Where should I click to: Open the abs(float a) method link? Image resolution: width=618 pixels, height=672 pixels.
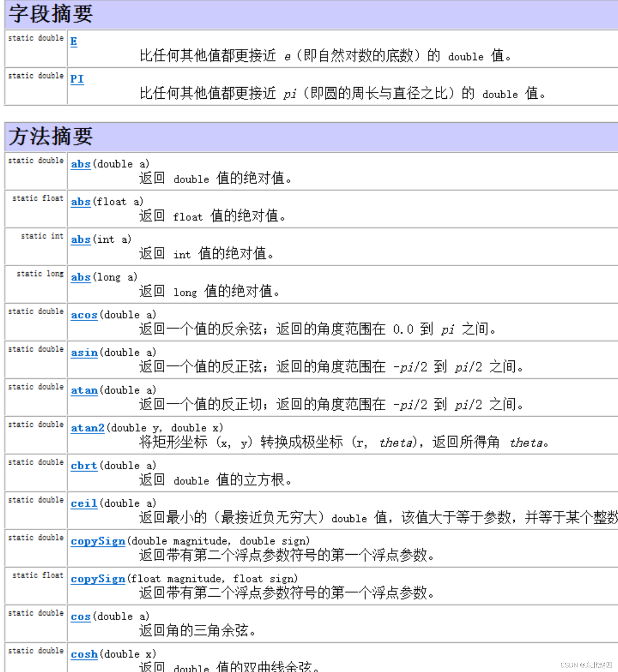click(x=80, y=202)
